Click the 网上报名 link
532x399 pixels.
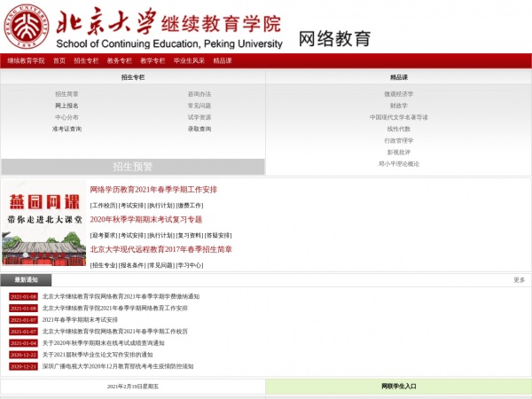(x=66, y=106)
